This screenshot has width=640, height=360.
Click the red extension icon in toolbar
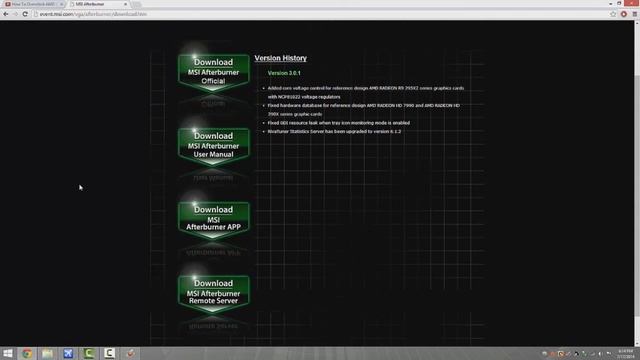[624, 14]
